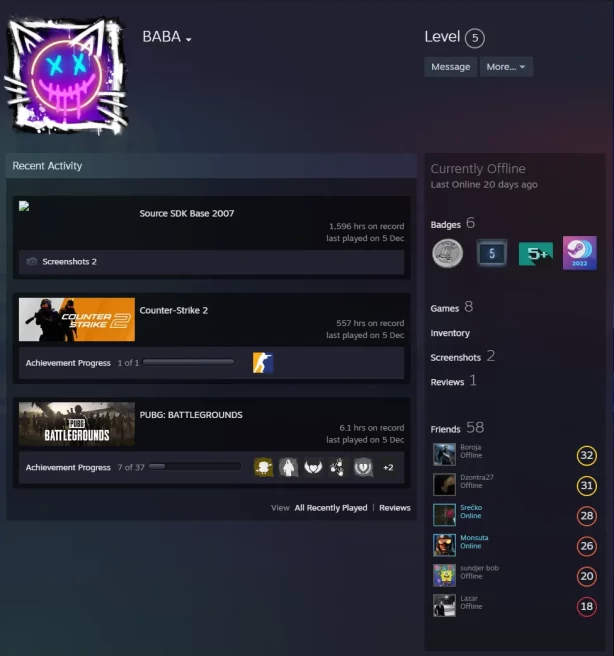The height and width of the screenshot is (656, 614).
Task: Open the Community Ambassador coin badge
Action: [447, 253]
